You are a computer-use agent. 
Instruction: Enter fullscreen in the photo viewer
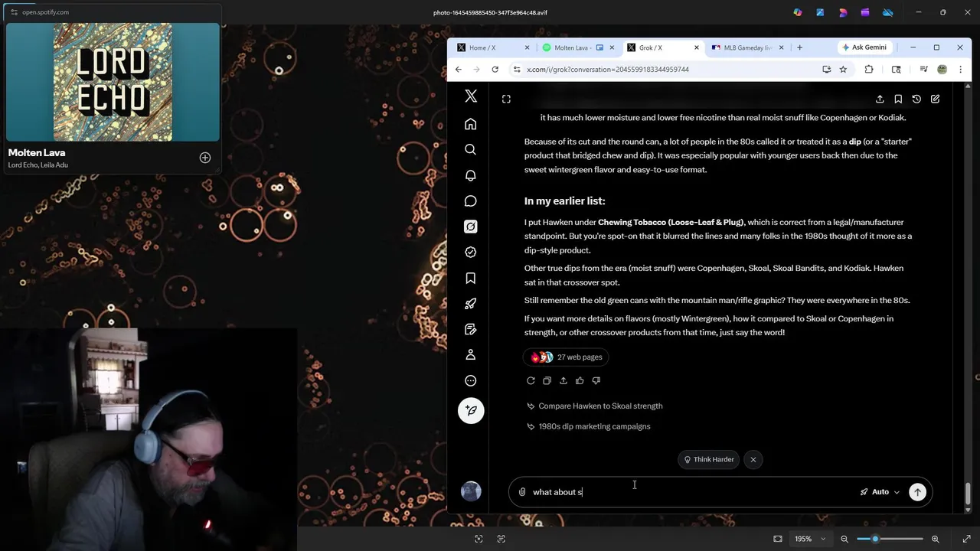coord(966,539)
